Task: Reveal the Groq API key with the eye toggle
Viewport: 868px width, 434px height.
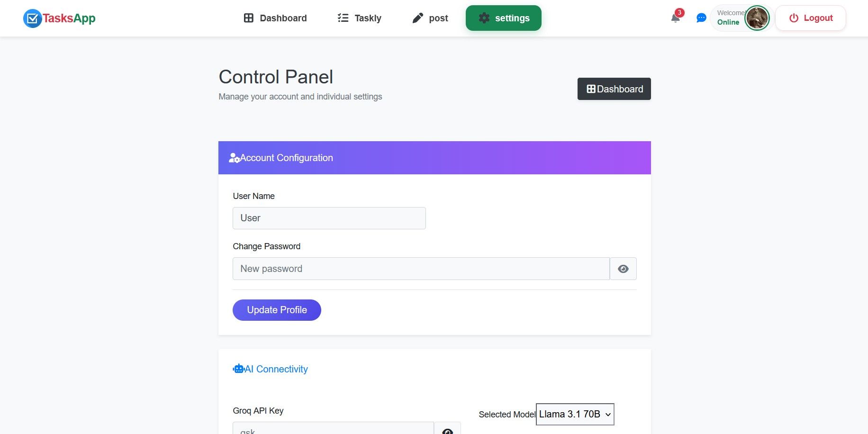Action: 447,430
